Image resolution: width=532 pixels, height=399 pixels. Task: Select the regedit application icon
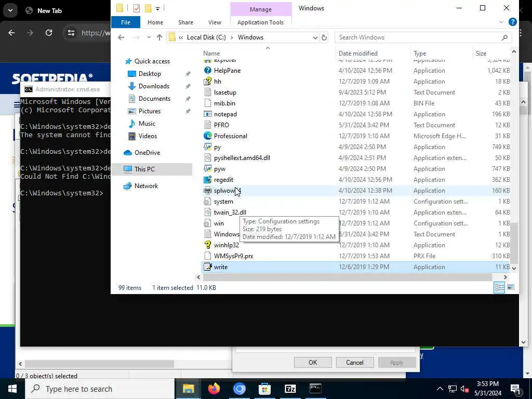pyautogui.click(x=208, y=179)
